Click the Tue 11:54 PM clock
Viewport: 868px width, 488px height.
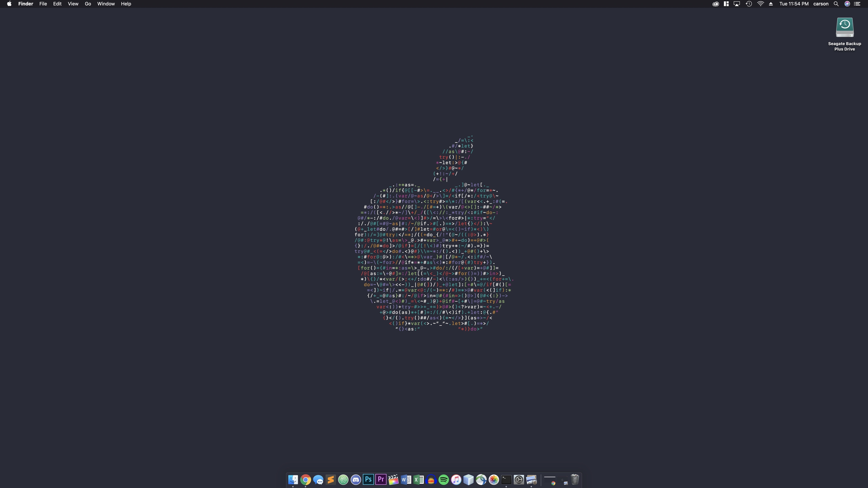[794, 4]
